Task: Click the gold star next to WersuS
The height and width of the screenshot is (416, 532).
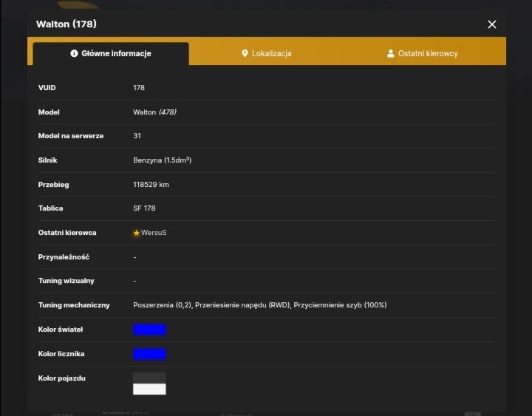Action: pos(137,233)
